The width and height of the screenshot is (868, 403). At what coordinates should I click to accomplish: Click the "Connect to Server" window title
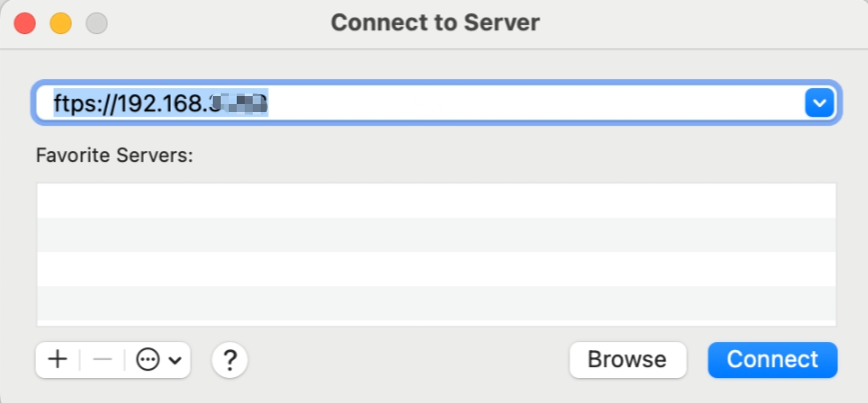[x=434, y=22]
